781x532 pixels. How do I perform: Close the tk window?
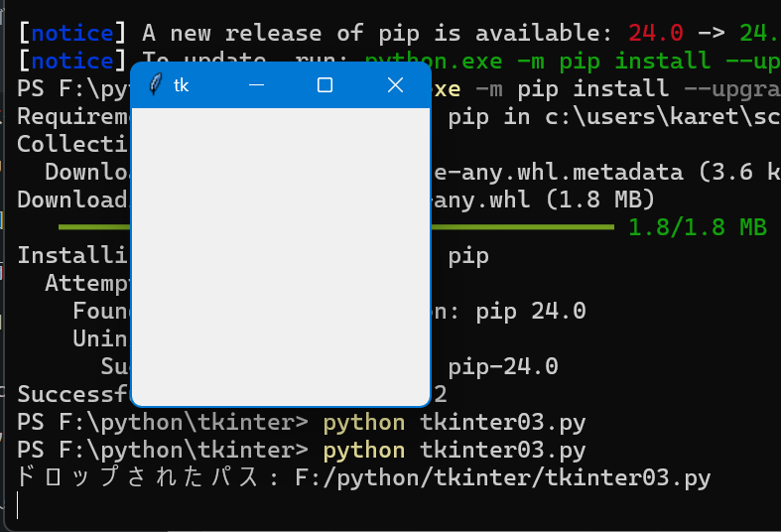point(395,85)
